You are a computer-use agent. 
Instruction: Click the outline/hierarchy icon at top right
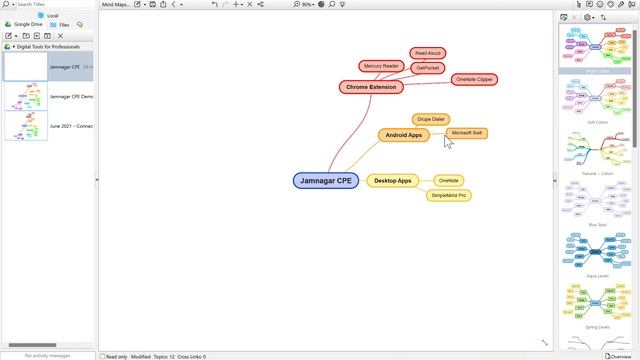pyautogui.click(x=579, y=4)
